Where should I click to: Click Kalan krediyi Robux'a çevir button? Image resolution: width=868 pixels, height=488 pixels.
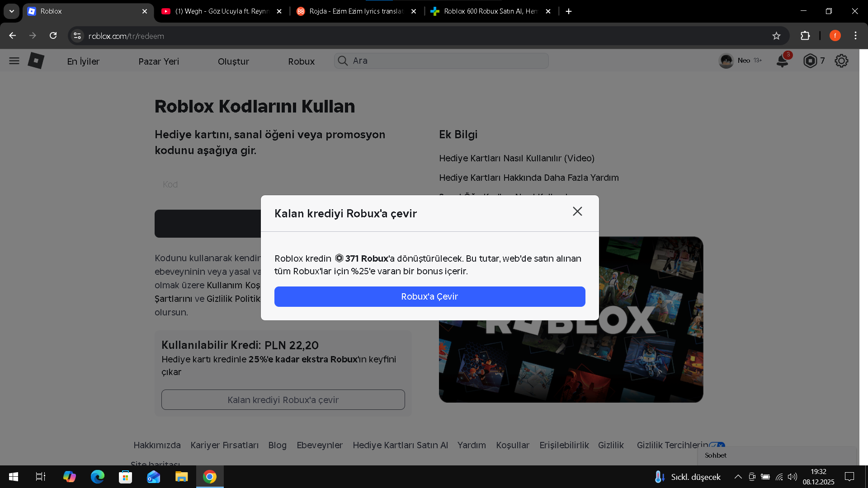[x=283, y=400]
